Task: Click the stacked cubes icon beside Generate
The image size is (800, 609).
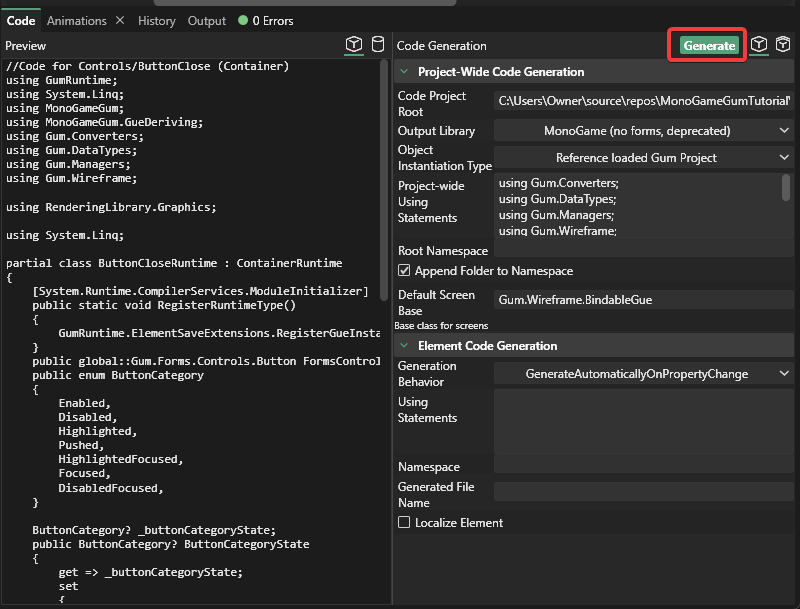Action: (x=784, y=45)
